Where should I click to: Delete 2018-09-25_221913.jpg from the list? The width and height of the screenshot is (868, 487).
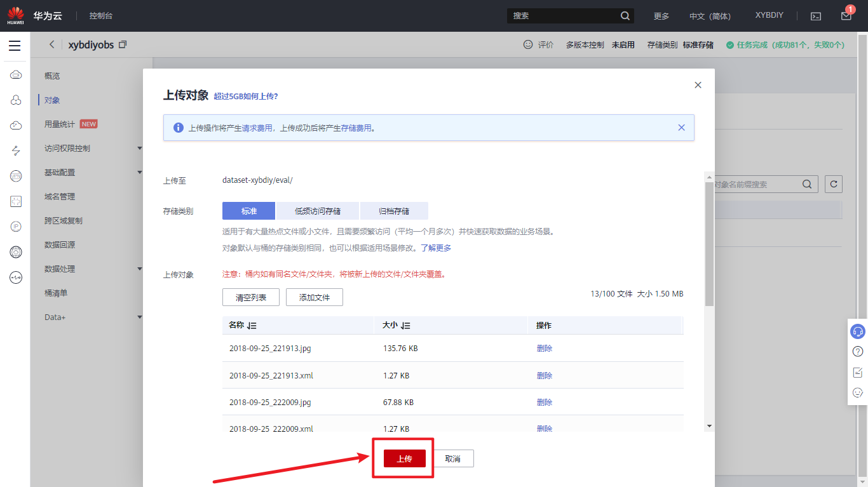(545, 348)
